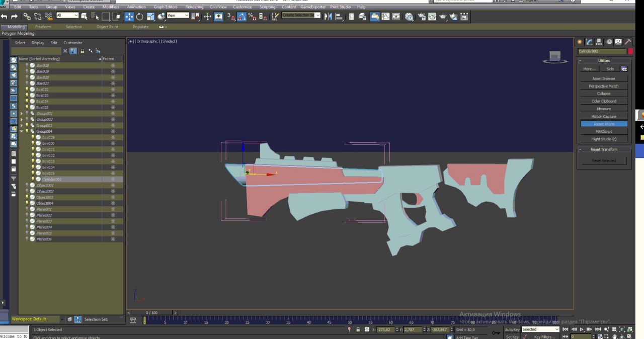
Task: Open Render Setup teapot icon
Action: (x=421, y=17)
